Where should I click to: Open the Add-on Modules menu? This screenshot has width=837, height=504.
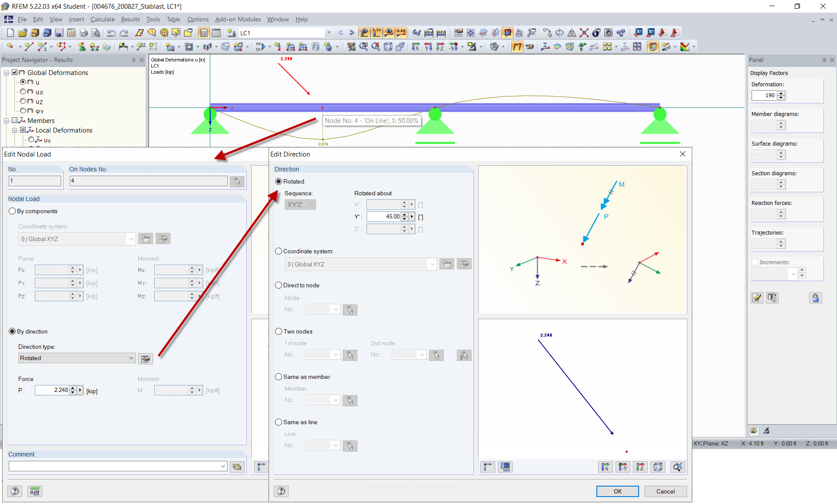point(238,19)
